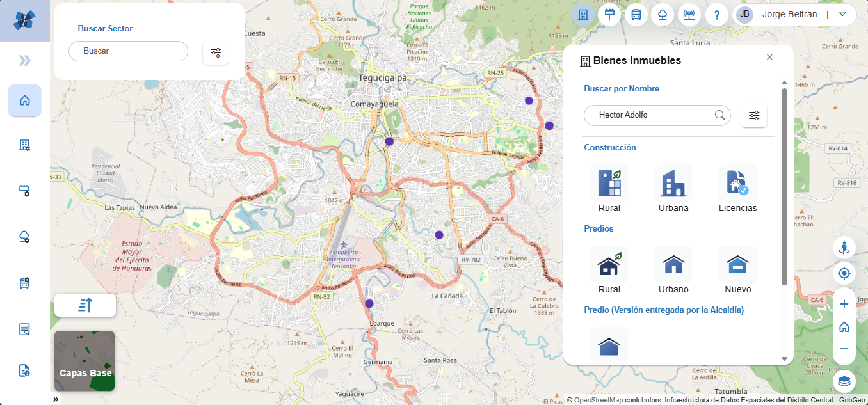868x405 pixels.
Task: Open help via question mark icon
Action: pyautogui.click(x=716, y=15)
